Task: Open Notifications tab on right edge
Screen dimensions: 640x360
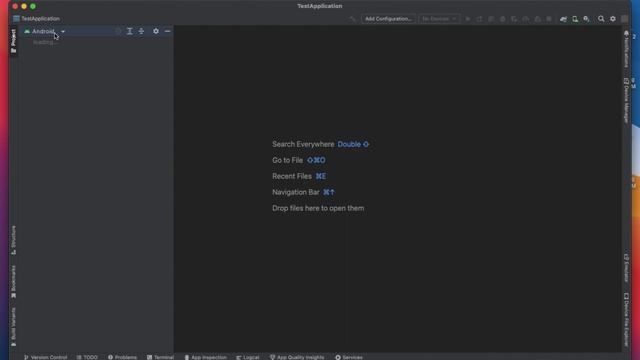Action: (627, 49)
